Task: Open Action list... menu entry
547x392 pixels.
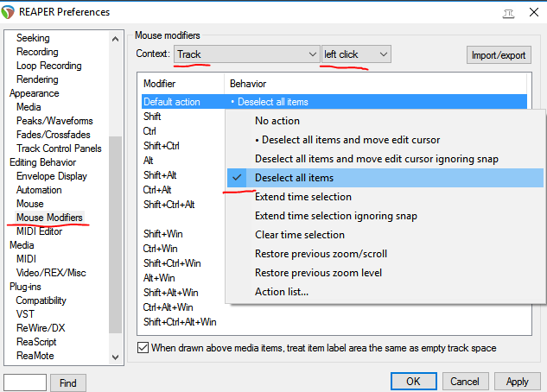Action: pyautogui.click(x=282, y=292)
